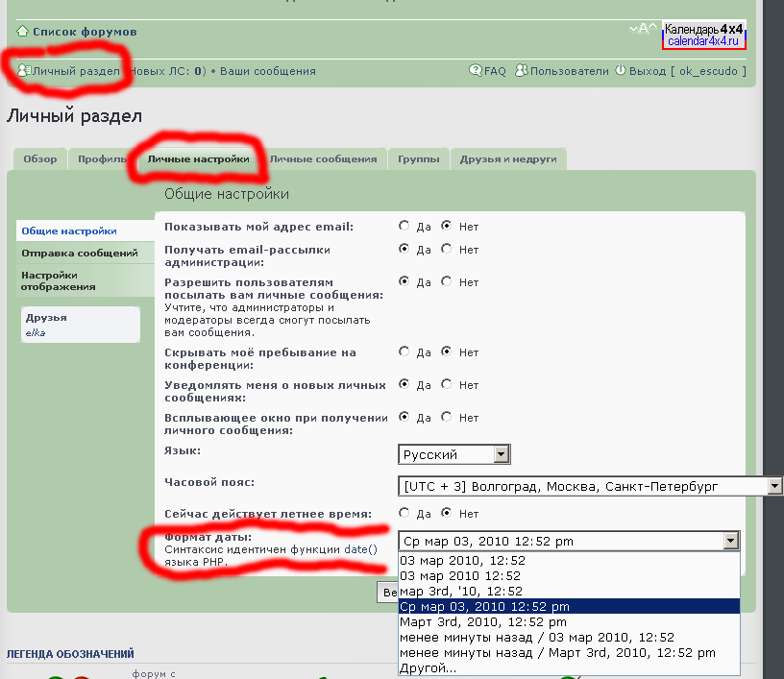The image size is (784, 679).
Task: Open the Ваши сообщения link
Action: (x=267, y=71)
